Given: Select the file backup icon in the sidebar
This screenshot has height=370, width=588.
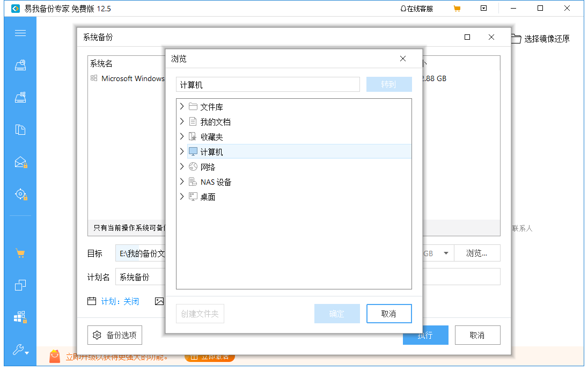Looking at the screenshot, I should 20,129.
